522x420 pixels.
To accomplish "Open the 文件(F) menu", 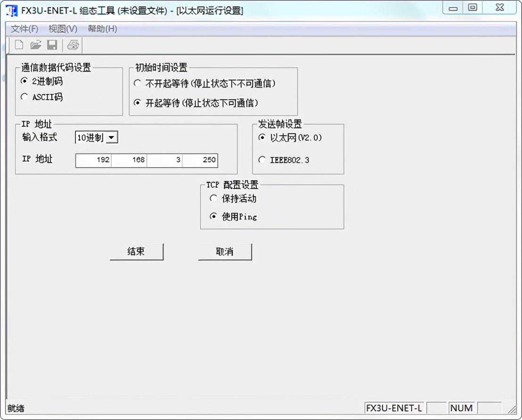I will 24,29.
